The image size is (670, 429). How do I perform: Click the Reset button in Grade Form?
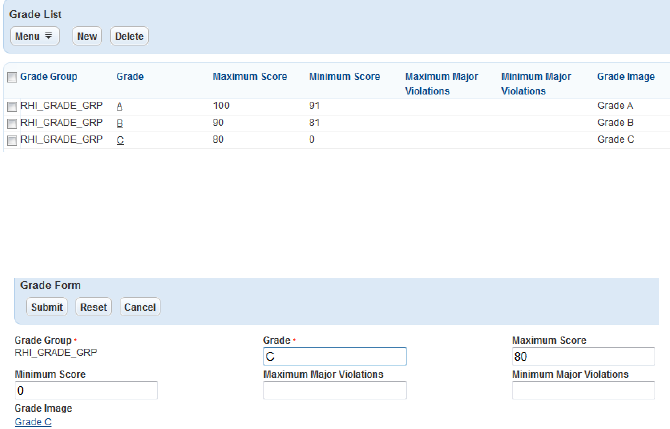(94, 307)
